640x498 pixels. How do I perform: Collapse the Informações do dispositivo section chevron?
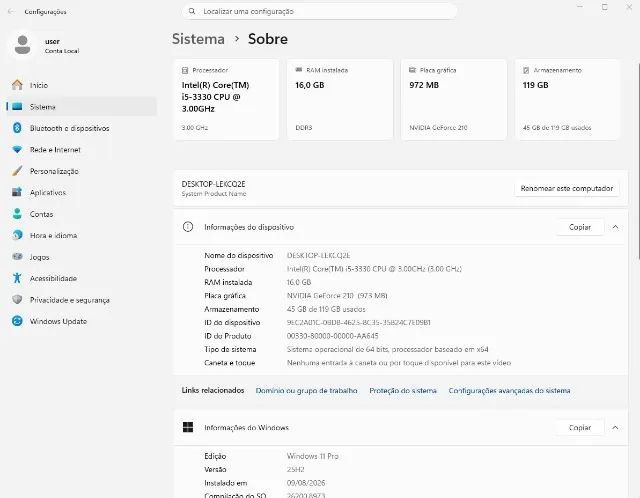coord(615,227)
